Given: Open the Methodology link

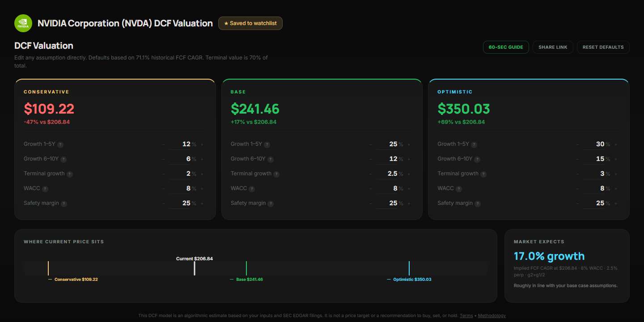Looking at the screenshot, I should coord(492,316).
